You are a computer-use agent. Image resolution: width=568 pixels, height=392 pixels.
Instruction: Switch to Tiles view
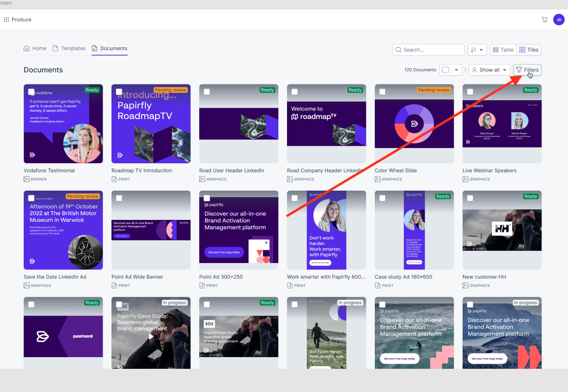coord(529,50)
